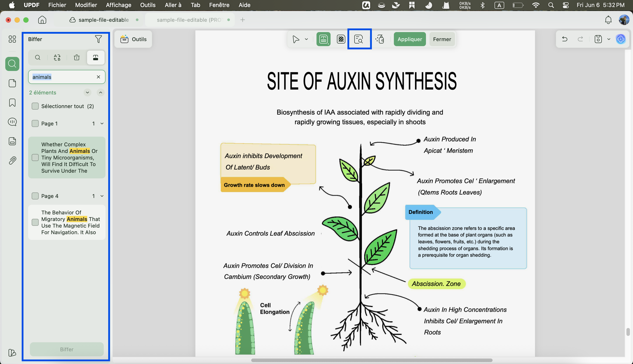Image resolution: width=633 pixels, height=364 pixels.
Task: Check the Sélectionner tout checkbox
Action: pyautogui.click(x=35, y=106)
